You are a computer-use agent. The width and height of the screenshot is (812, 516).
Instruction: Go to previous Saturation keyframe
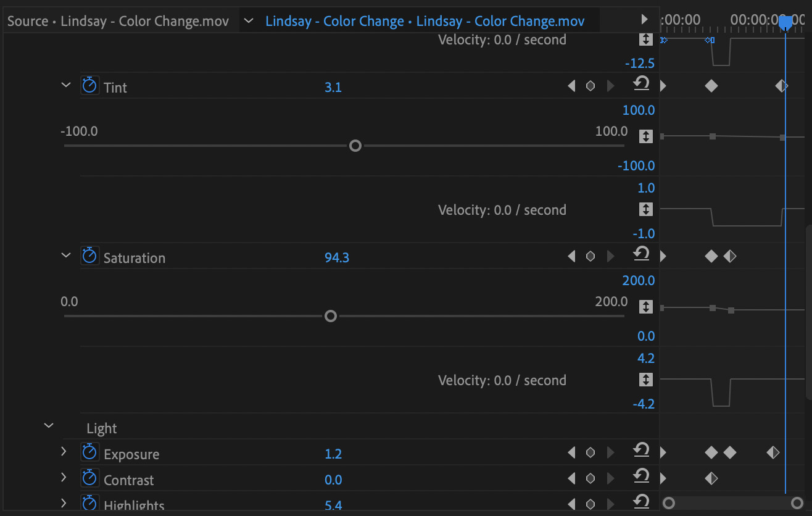[x=571, y=256]
